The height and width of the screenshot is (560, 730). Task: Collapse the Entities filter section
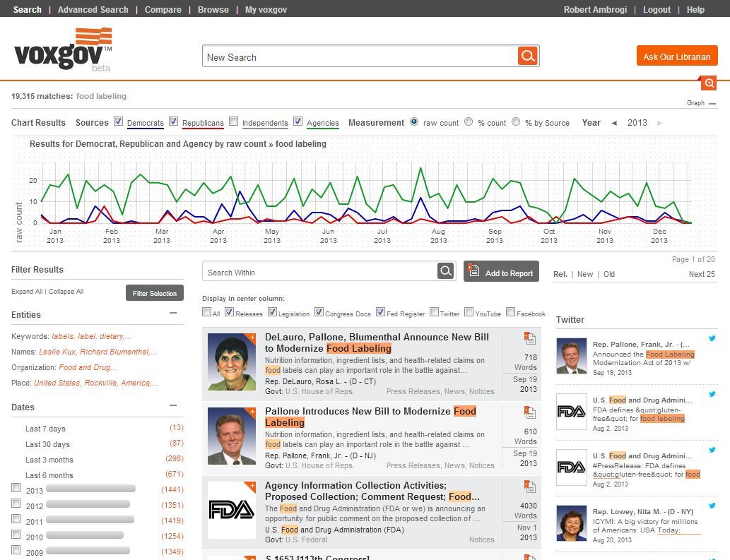(173, 313)
